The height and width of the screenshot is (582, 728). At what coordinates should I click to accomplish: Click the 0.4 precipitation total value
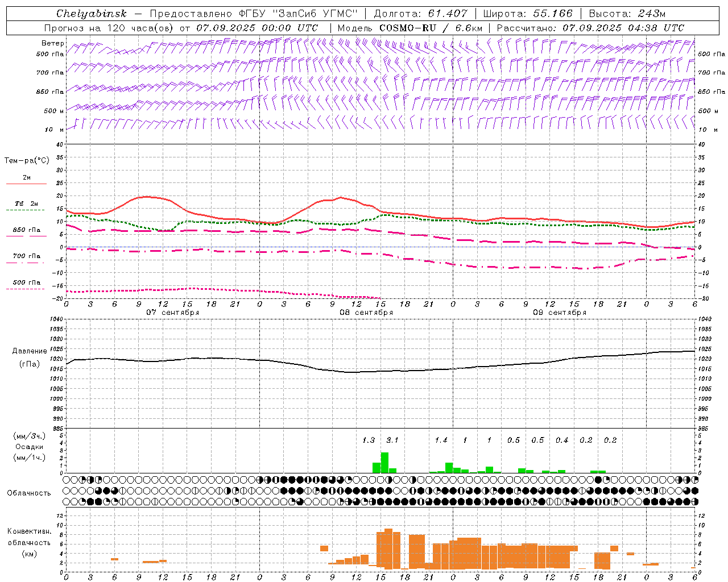[562, 440]
